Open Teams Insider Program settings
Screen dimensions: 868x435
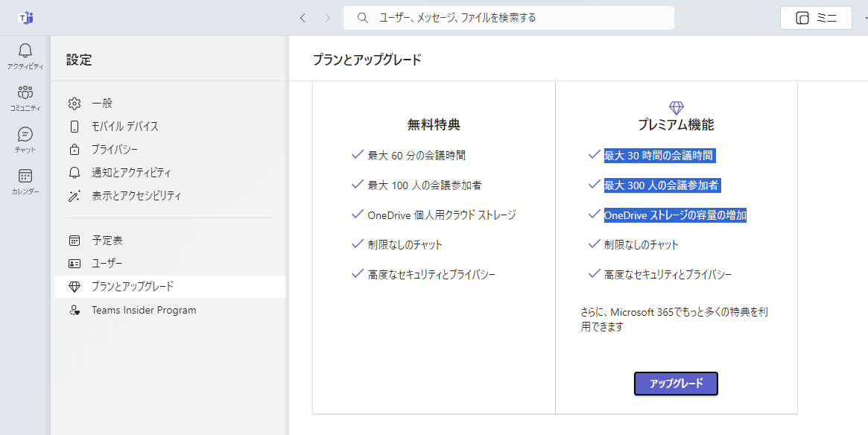tap(170, 310)
